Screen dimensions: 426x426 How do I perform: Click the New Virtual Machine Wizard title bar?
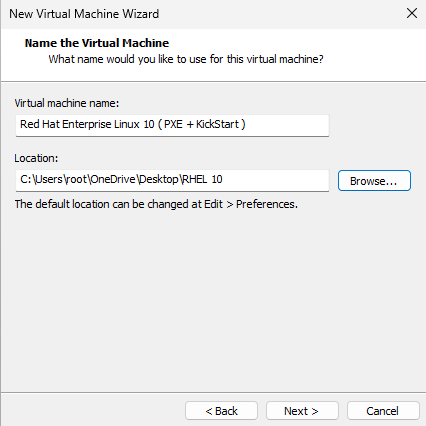200,14
